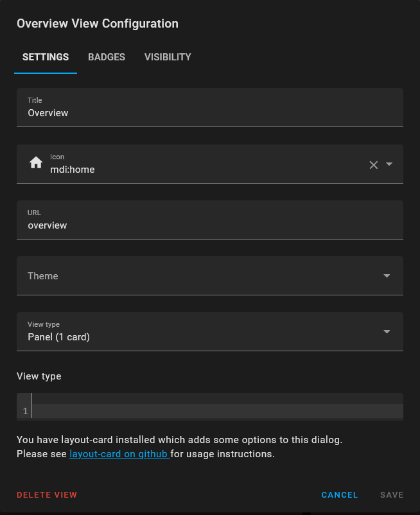Open the Theme dropdown arrow
The height and width of the screenshot is (515, 420).
[387, 276]
